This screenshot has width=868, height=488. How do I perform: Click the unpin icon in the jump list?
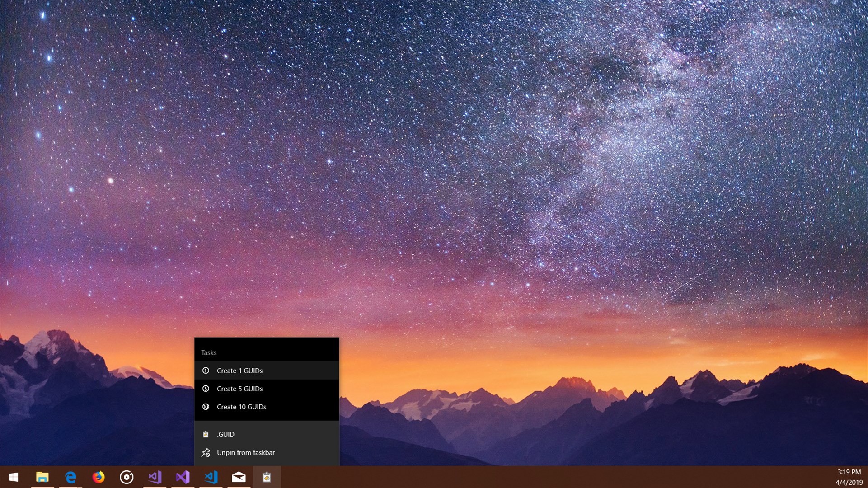(x=206, y=452)
